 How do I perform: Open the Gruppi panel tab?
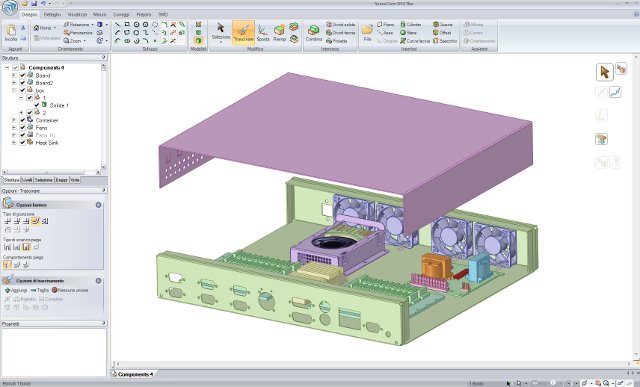[x=62, y=180]
